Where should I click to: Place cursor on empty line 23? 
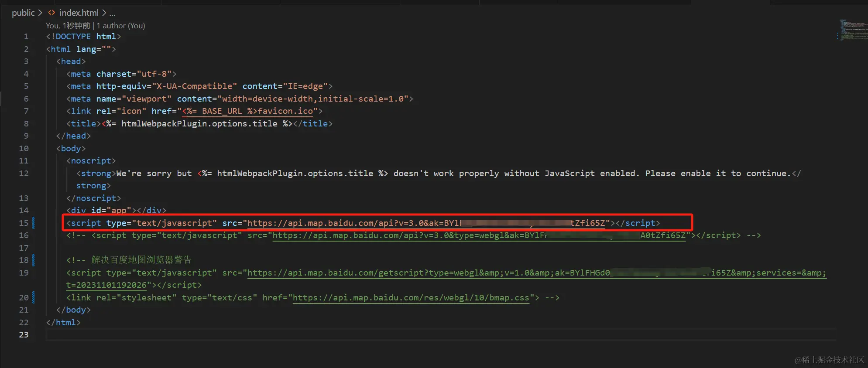441,335
